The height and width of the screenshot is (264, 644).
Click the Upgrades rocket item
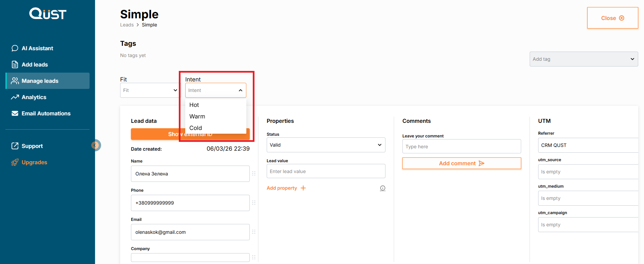[x=34, y=162]
